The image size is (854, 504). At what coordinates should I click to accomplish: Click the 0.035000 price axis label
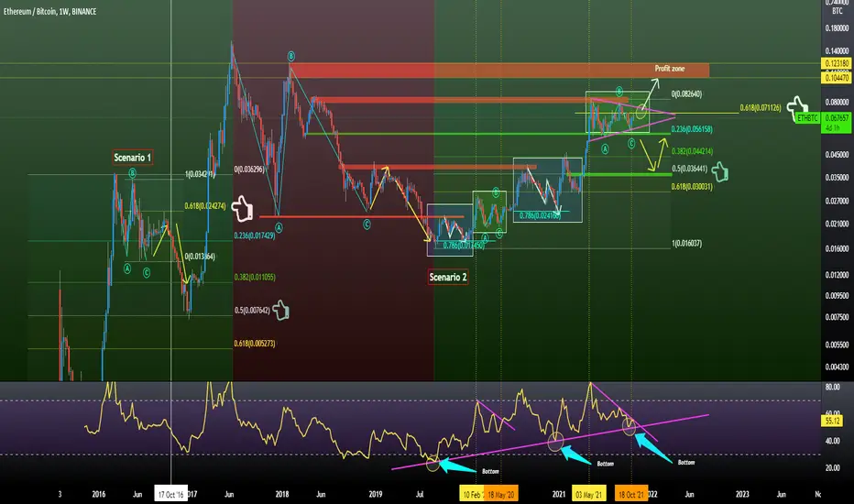[838, 177]
